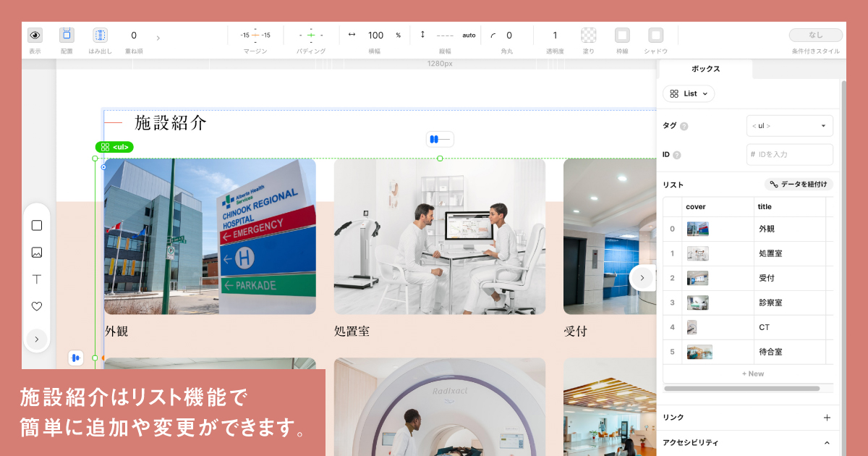Select the text tool in left toolbar
The height and width of the screenshot is (456, 868).
[x=37, y=279]
